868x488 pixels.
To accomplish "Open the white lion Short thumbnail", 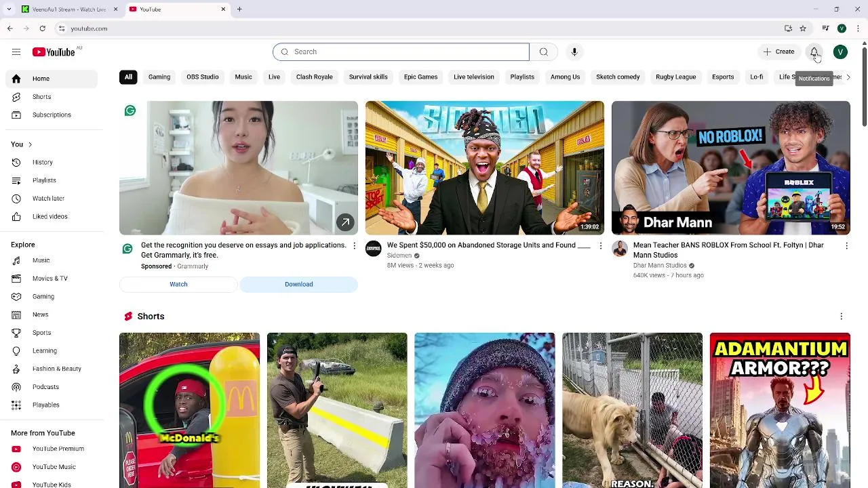I will click(x=632, y=410).
